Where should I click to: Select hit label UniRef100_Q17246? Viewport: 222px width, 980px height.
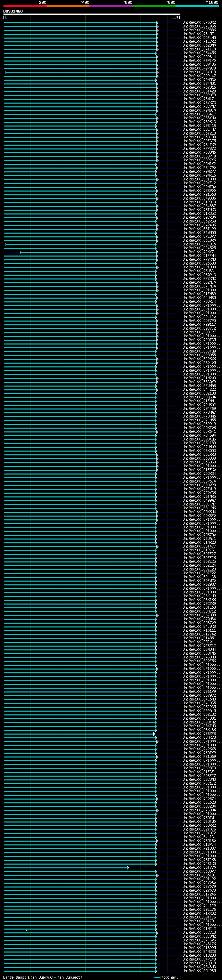click(x=199, y=894)
